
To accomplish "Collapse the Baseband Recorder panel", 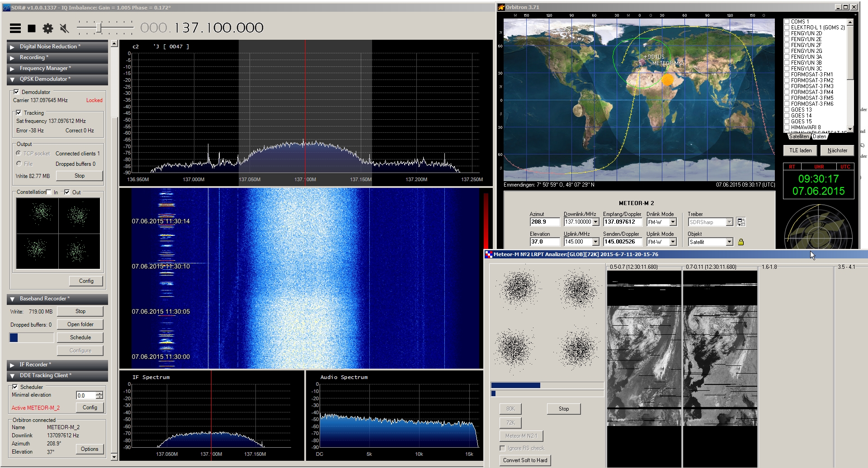I will click(12, 299).
